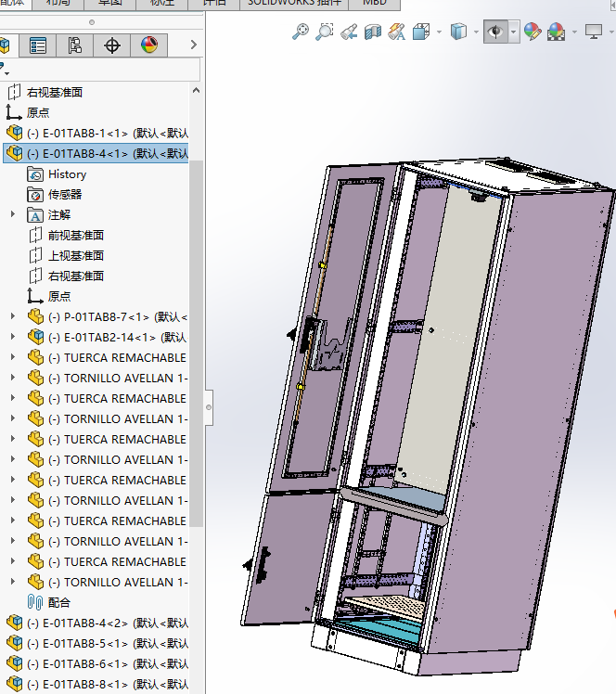Click Zoom to Fit magnifier icon
616x694 pixels.
pyautogui.click(x=301, y=32)
